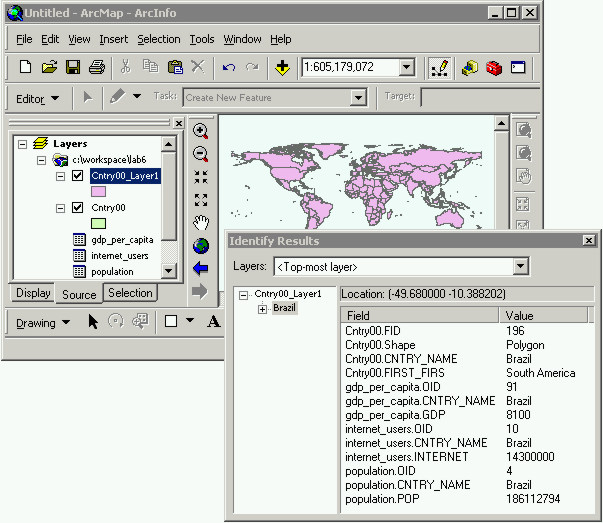Expand the Brazil tree node
Screen dimensions: 603x523
[x=262, y=309]
